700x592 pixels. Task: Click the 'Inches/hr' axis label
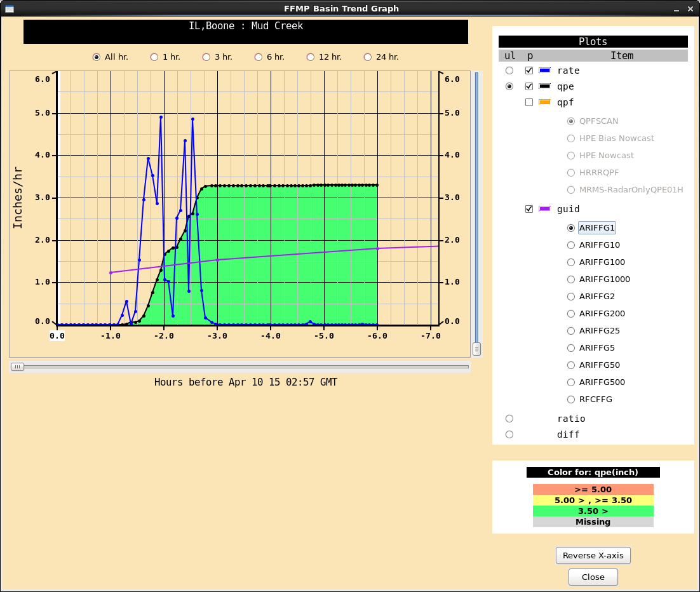[x=17, y=198]
